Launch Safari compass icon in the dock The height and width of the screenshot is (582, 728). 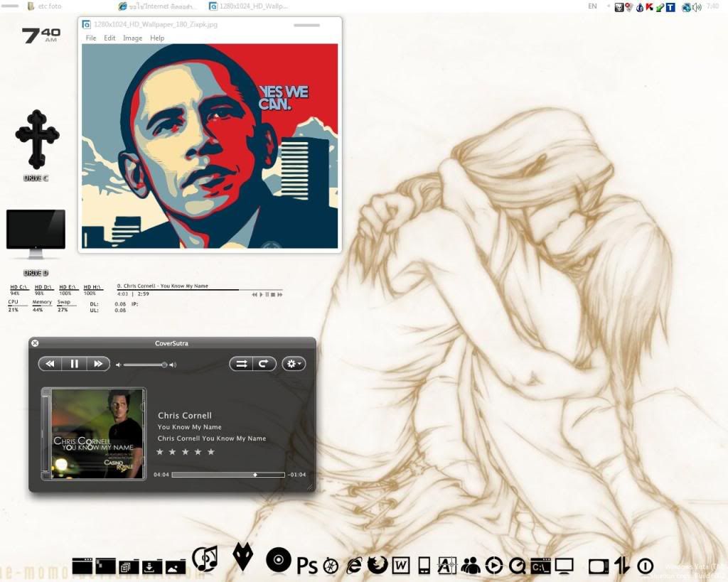pos(331,566)
